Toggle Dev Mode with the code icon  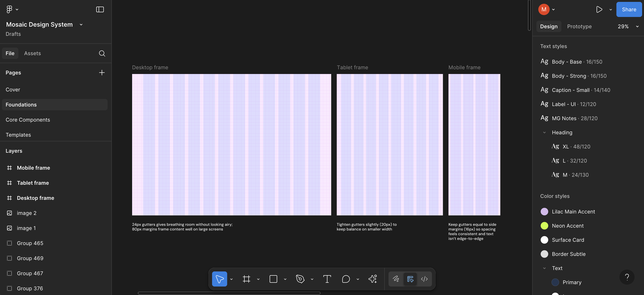pos(424,279)
